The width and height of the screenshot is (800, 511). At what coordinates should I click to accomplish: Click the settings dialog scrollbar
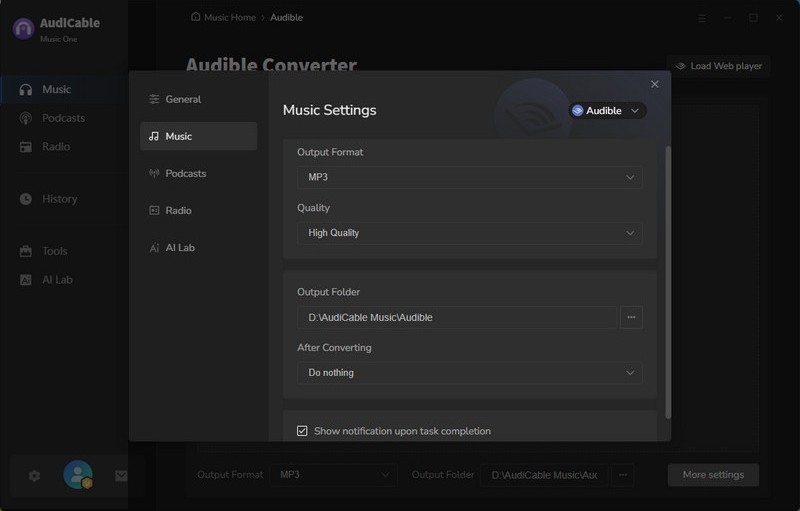(668, 282)
